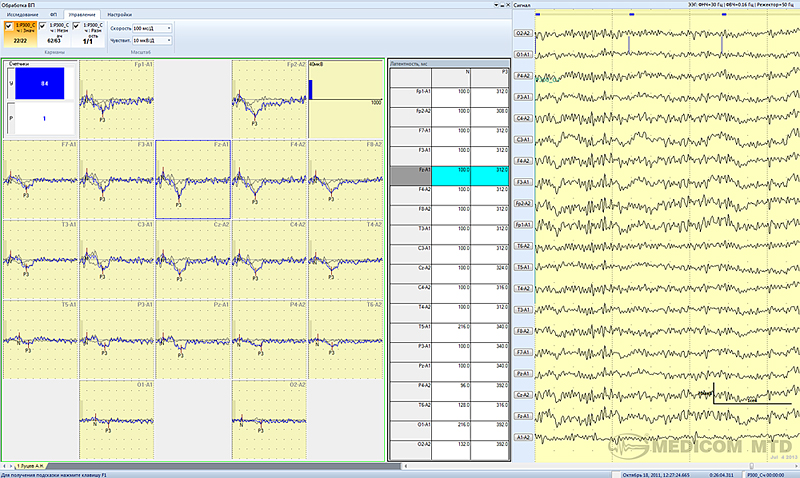This screenshot has height=478, width=800.
Task: Select the pocket showing 1/1
Action: click(x=88, y=34)
